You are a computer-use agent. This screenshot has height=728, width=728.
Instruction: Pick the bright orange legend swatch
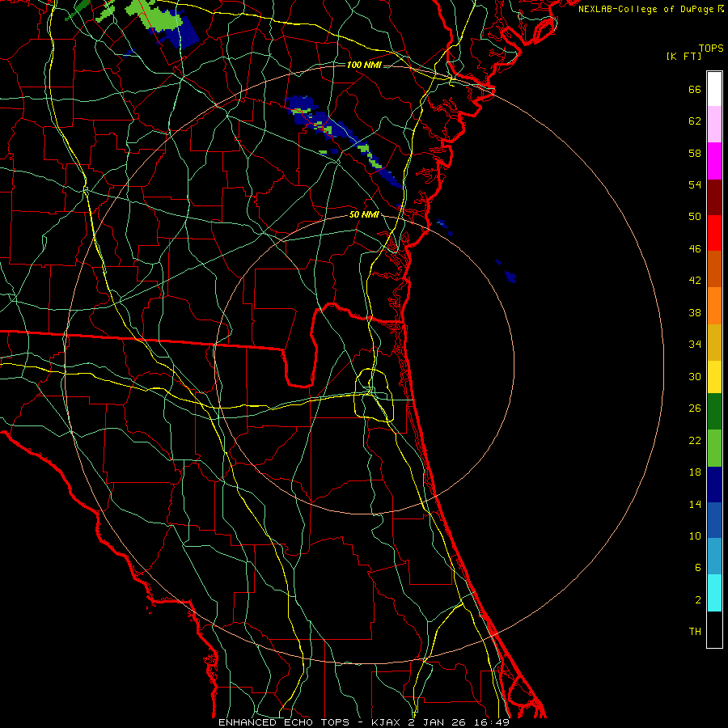point(714,306)
